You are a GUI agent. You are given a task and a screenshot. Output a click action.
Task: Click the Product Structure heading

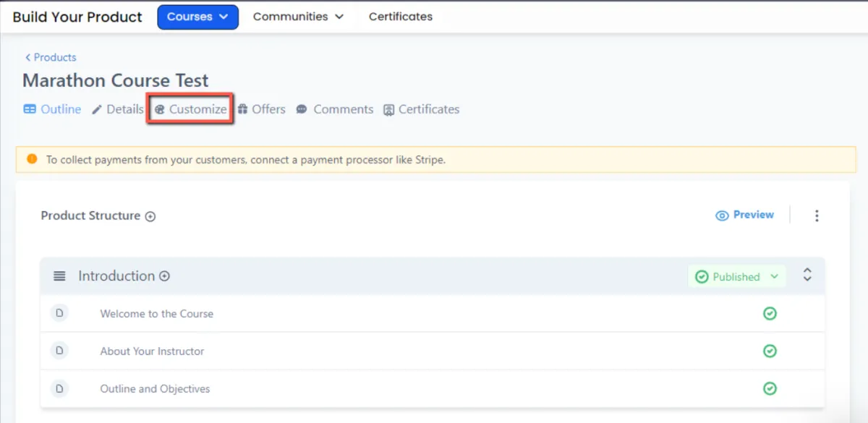click(x=90, y=215)
